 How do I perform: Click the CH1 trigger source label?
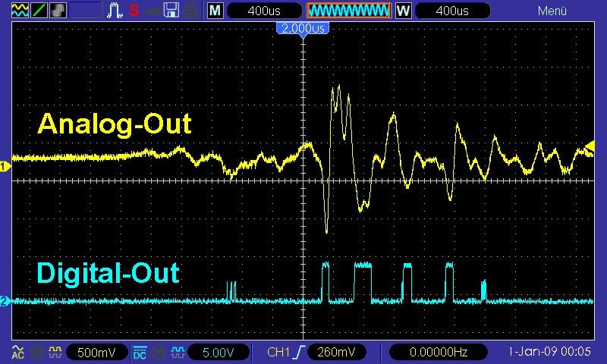[278, 352]
